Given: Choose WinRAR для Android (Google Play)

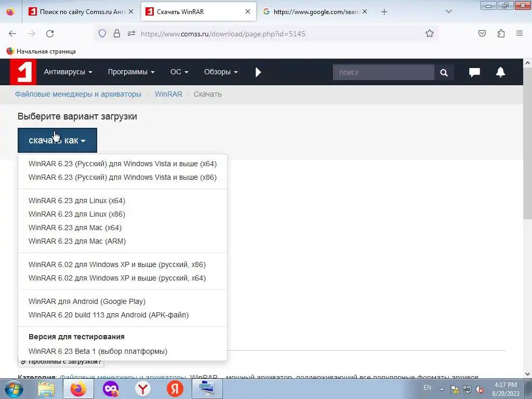Looking at the screenshot, I should tap(87, 301).
